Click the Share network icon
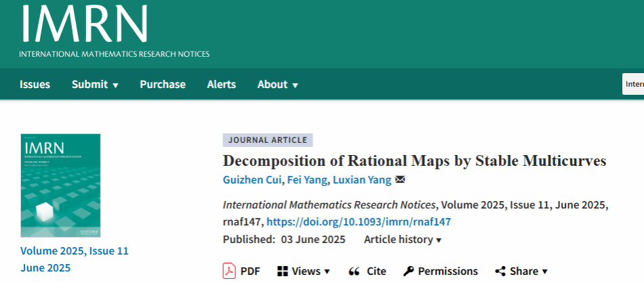The image size is (644, 283). [500, 271]
